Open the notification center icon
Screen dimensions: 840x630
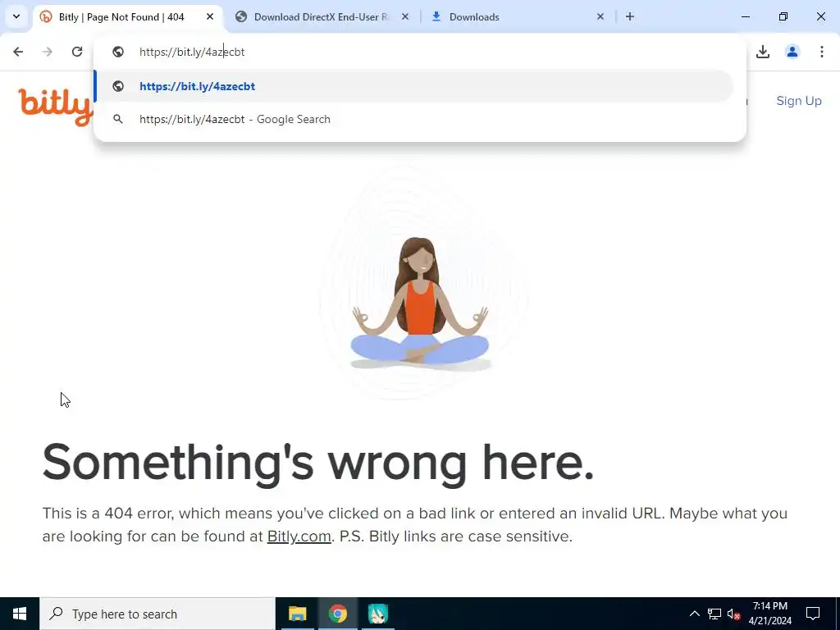[813, 614]
